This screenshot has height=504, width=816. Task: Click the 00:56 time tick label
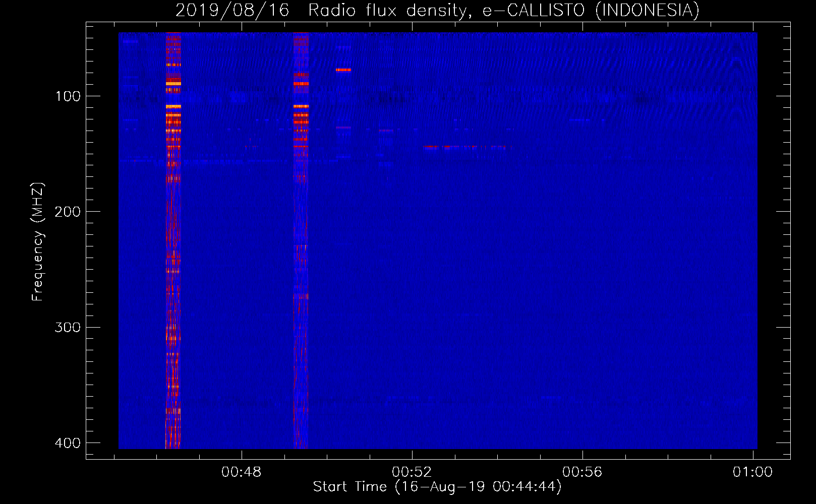click(582, 472)
